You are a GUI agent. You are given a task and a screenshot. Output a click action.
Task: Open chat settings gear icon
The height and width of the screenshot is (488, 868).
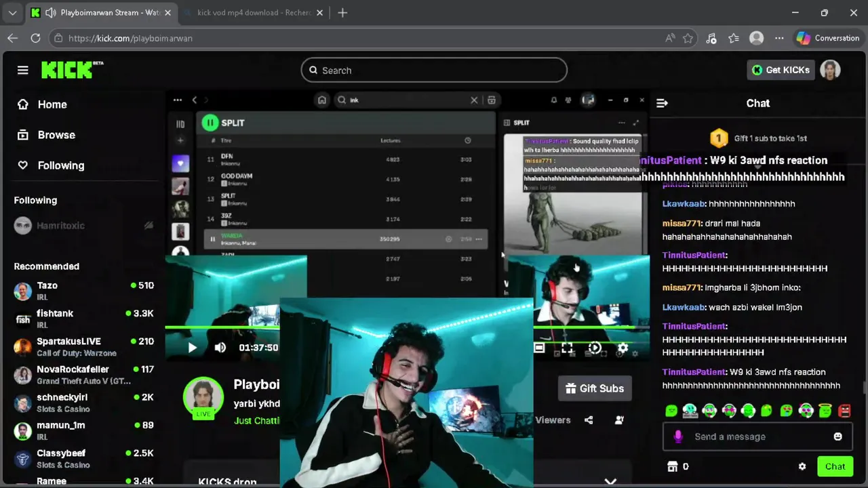coord(802,466)
